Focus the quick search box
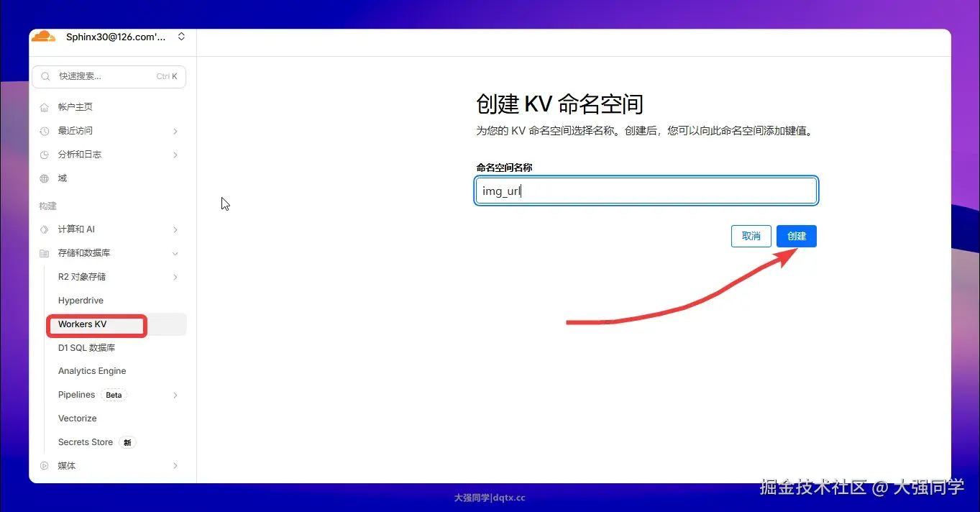The image size is (980, 512). pos(109,76)
